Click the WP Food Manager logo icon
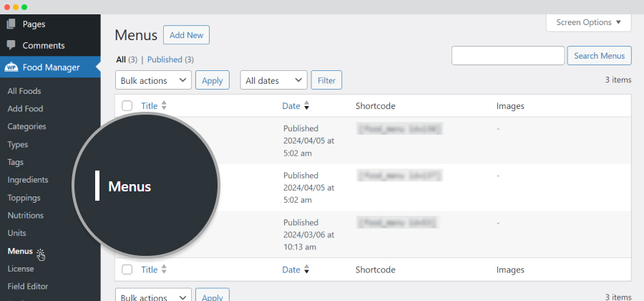The height and width of the screenshot is (301, 644). coord(11,67)
